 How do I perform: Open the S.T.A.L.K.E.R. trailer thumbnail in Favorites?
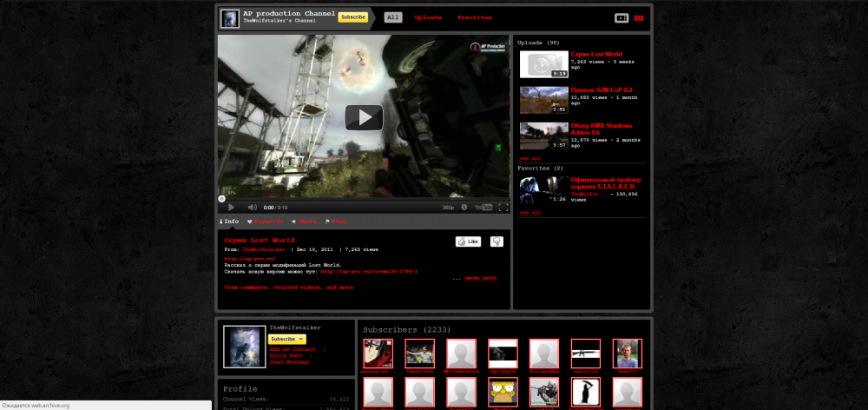(543, 190)
